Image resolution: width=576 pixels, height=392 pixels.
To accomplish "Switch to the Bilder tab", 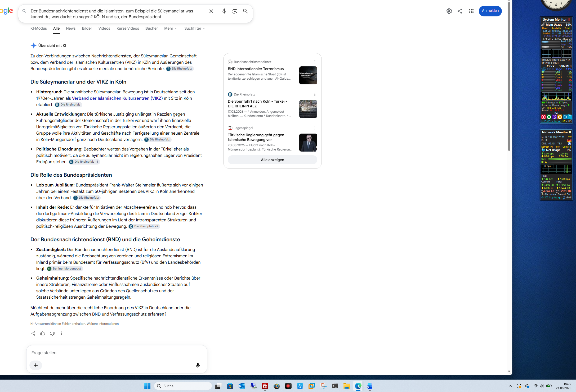I will 87,28.
